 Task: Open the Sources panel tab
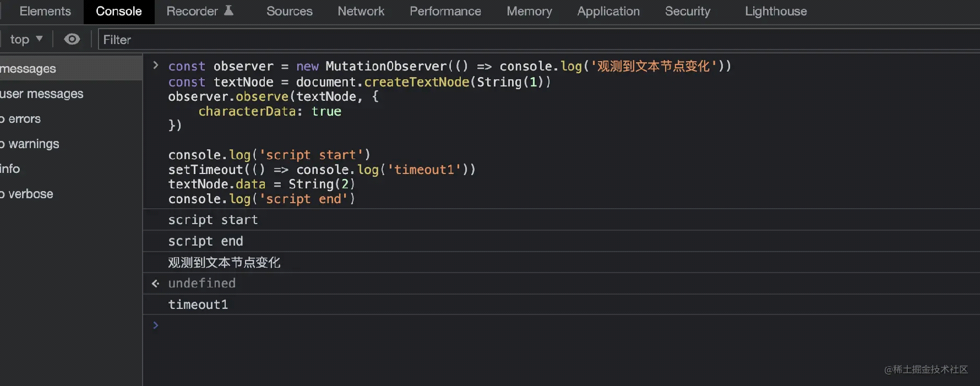[x=289, y=11]
